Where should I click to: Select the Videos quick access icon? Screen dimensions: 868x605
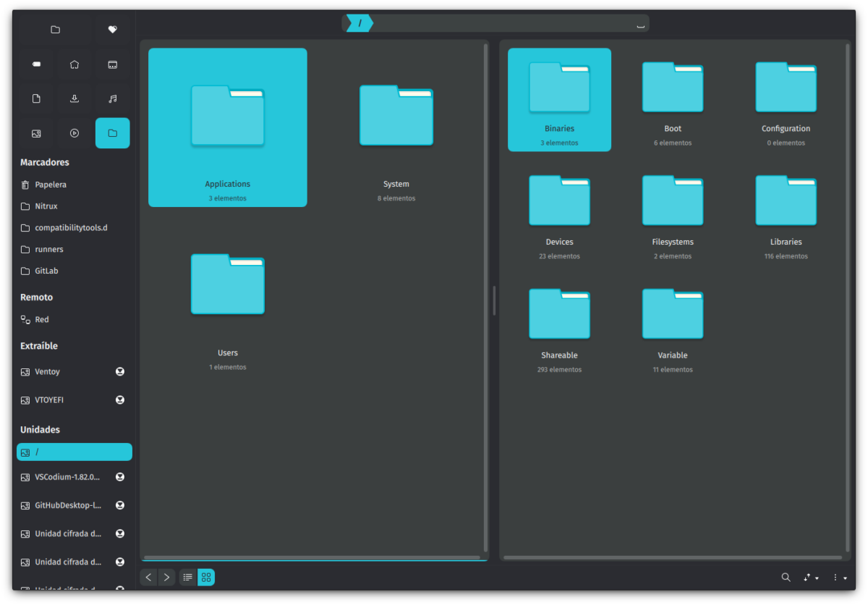coord(74,133)
